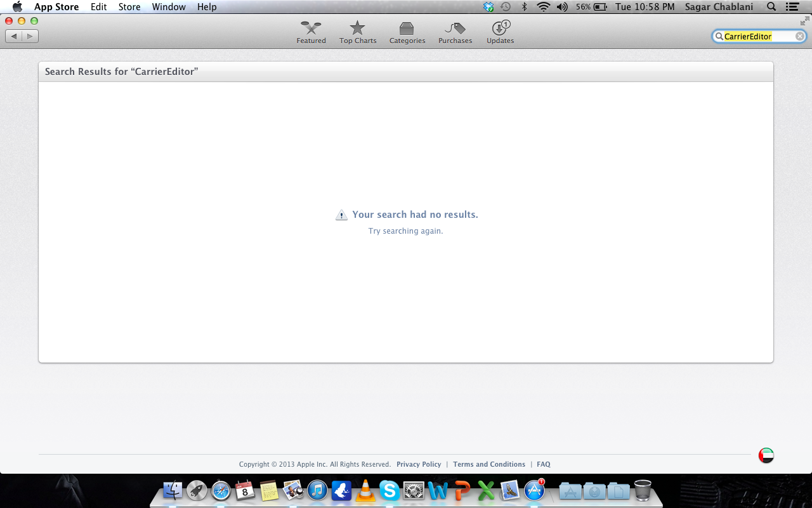Open Mail in the Dock

coord(510,490)
